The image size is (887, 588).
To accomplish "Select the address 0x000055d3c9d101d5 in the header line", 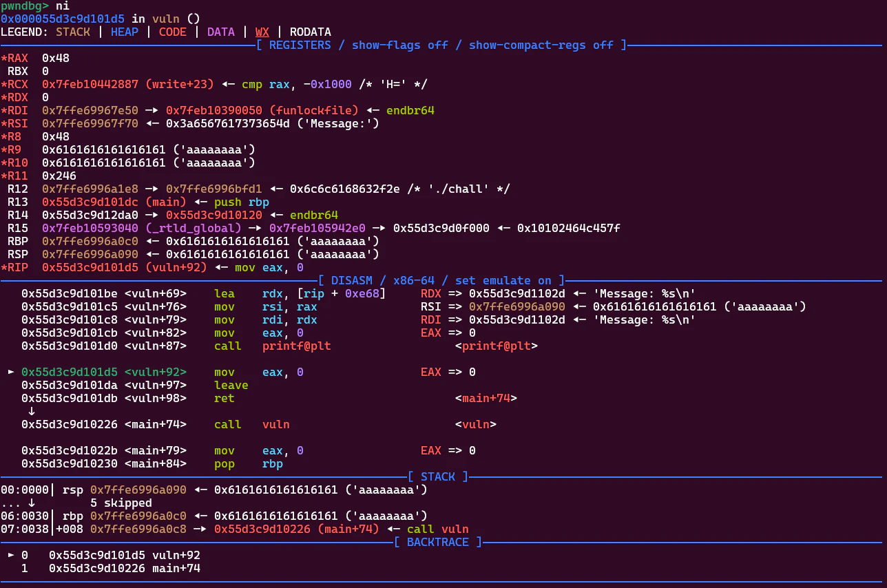I will click(x=62, y=19).
